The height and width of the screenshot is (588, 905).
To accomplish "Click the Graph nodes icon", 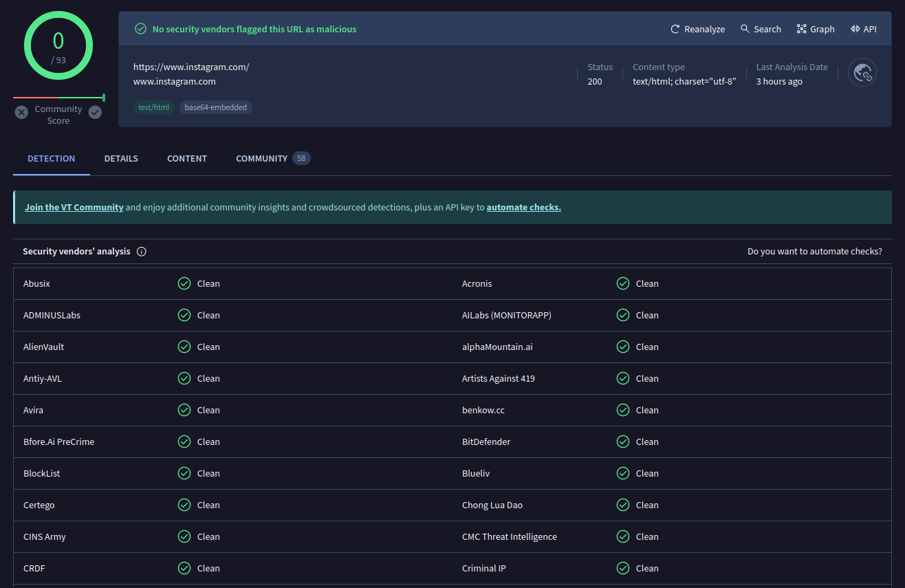I will pos(801,29).
